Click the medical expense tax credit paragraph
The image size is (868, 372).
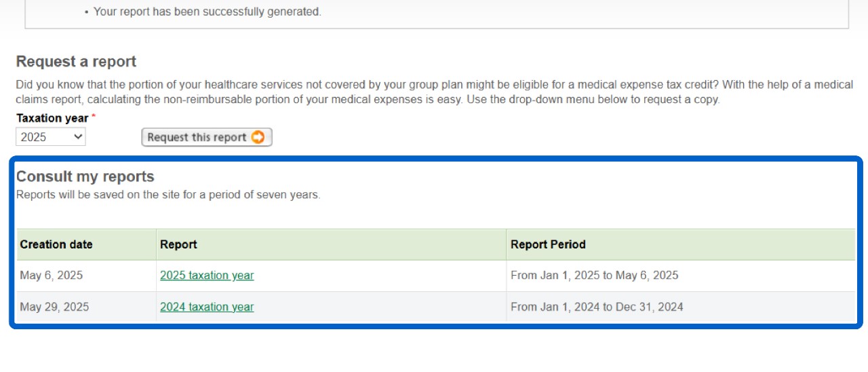pyautogui.click(x=434, y=92)
